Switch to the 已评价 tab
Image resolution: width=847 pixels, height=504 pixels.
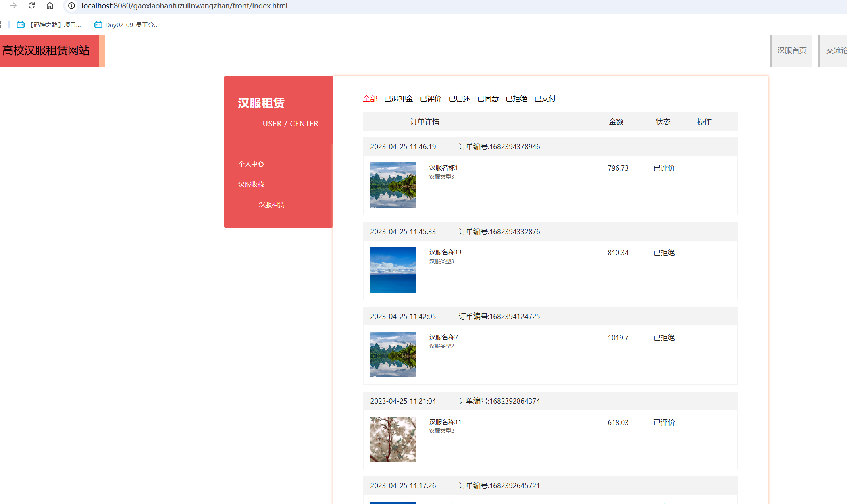431,99
